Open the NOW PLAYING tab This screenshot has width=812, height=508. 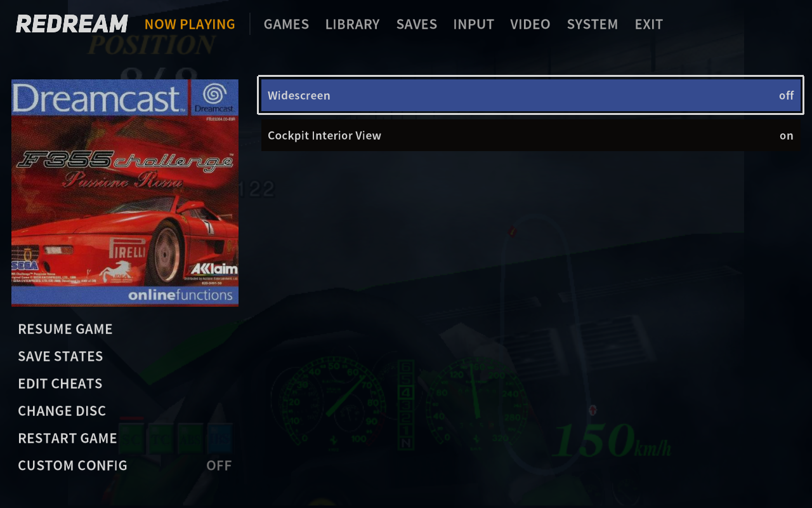[190, 24]
